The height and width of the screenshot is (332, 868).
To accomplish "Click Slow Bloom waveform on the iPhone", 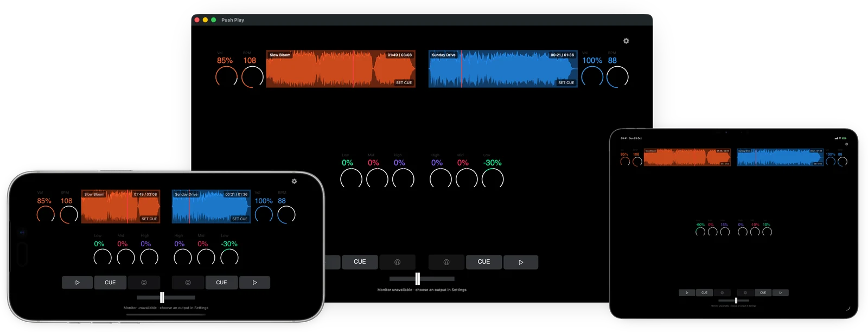I will point(120,206).
